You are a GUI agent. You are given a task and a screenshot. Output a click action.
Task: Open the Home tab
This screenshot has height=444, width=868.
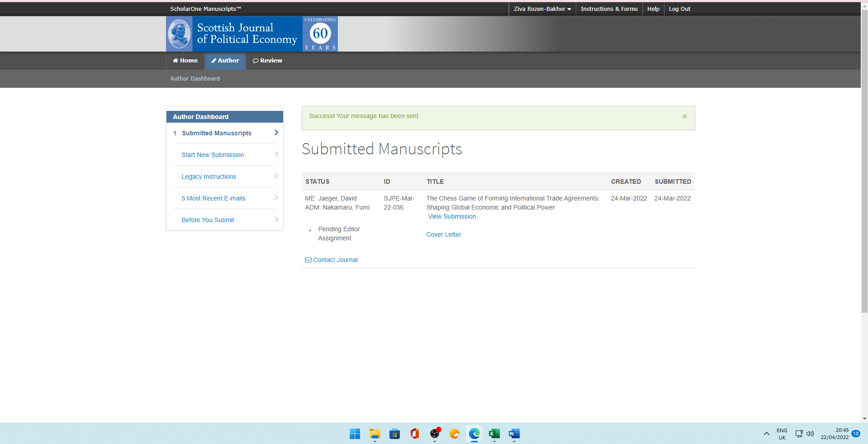point(185,61)
